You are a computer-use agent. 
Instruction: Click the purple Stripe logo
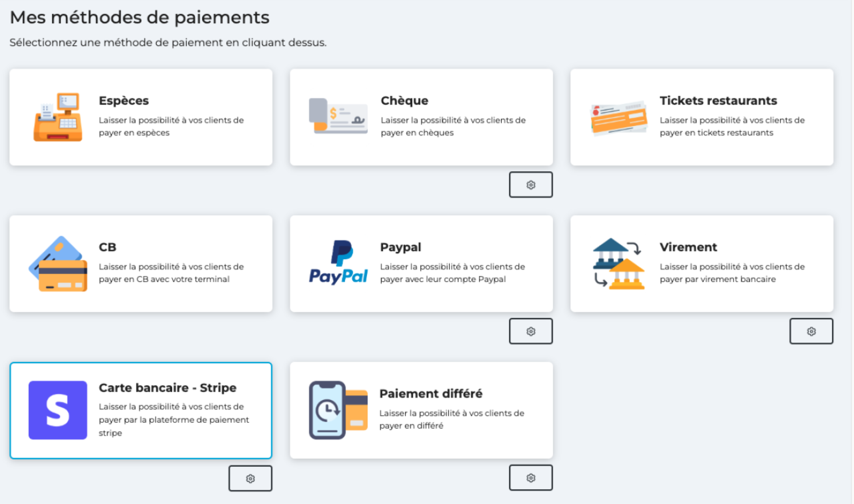point(58,410)
